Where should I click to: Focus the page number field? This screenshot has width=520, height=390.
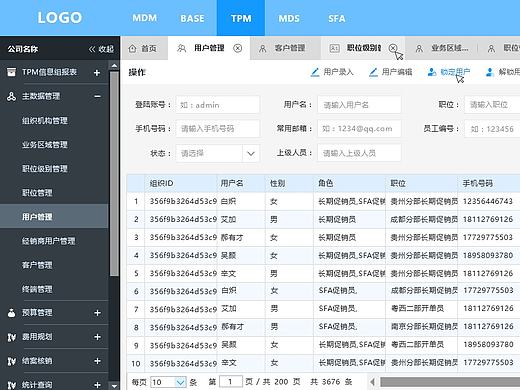coord(231,382)
